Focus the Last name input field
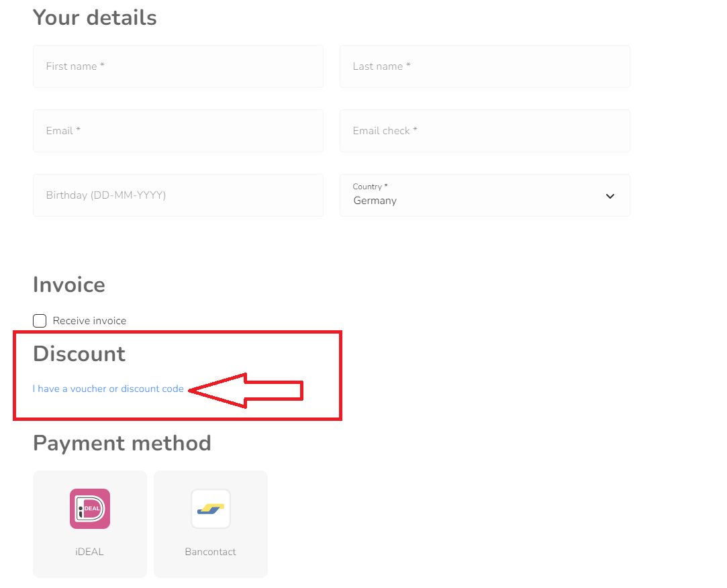The height and width of the screenshot is (588, 727). point(484,66)
